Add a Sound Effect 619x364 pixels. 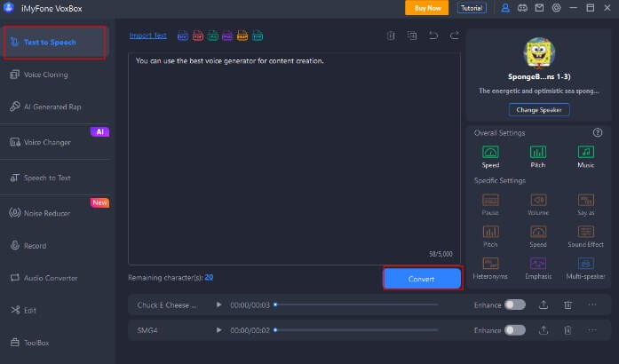pos(586,236)
